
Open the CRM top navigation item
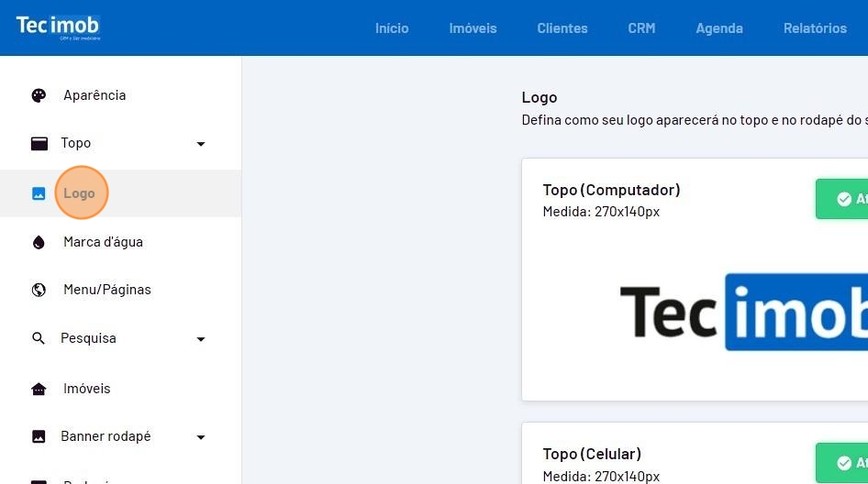[x=641, y=28]
